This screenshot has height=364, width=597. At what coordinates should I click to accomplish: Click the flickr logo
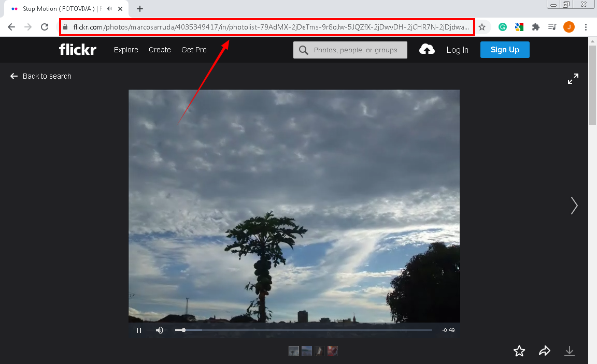click(77, 49)
